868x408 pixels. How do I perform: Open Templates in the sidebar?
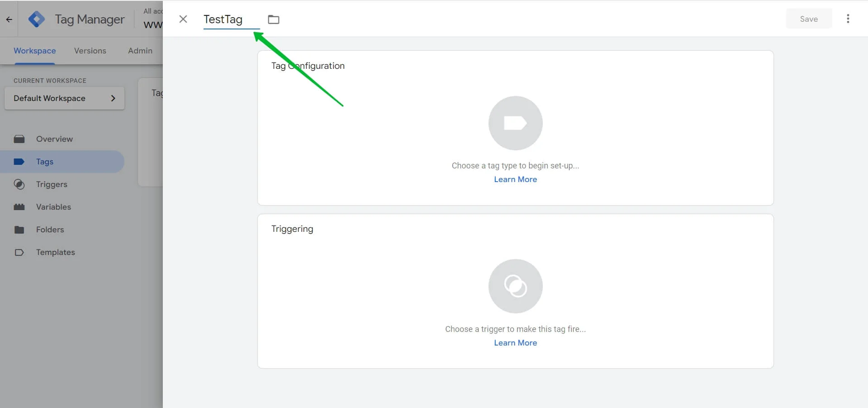coord(62,252)
